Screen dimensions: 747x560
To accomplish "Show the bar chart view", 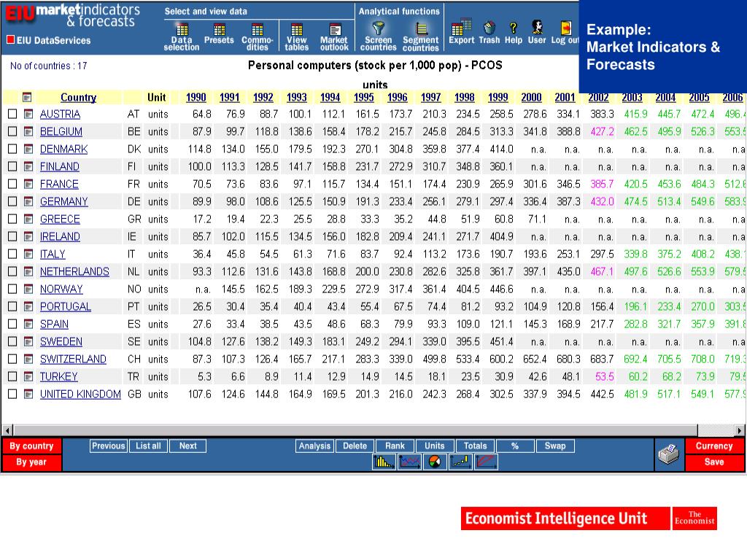I will (x=384, y=462).
